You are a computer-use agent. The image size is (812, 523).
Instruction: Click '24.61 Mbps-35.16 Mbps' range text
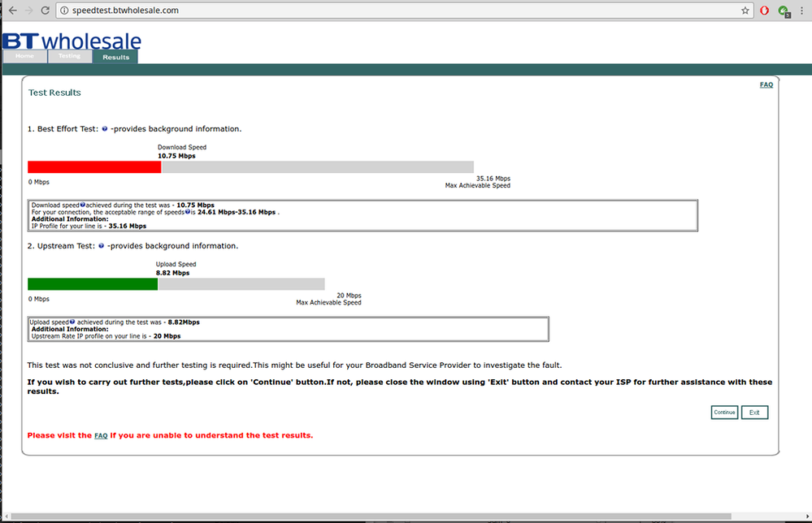tap(237, 212)
